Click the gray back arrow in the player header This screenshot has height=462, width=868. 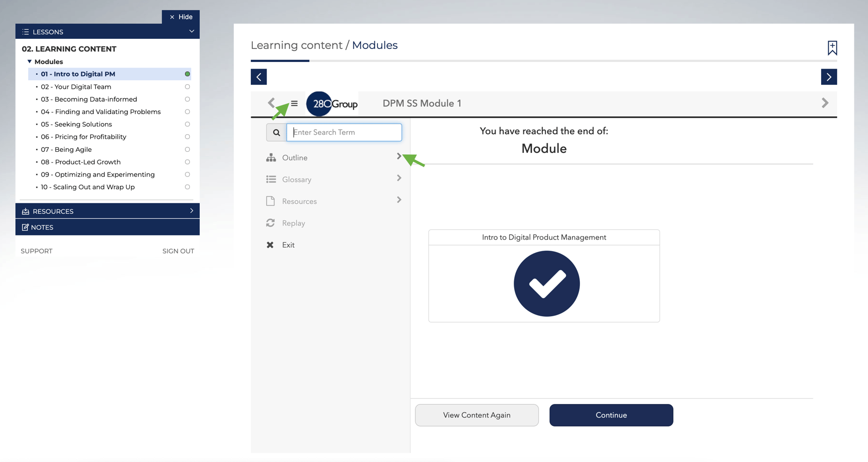click(271, 103)
